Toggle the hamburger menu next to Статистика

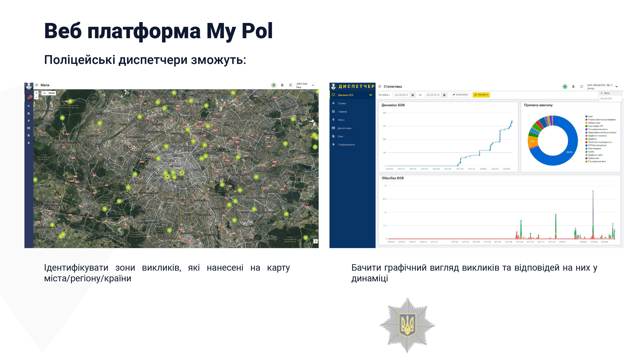(x=380, y=87)
